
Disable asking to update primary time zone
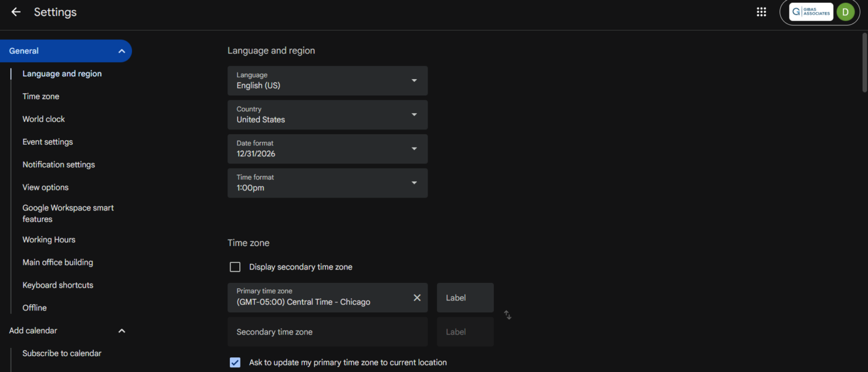(235, 362)
